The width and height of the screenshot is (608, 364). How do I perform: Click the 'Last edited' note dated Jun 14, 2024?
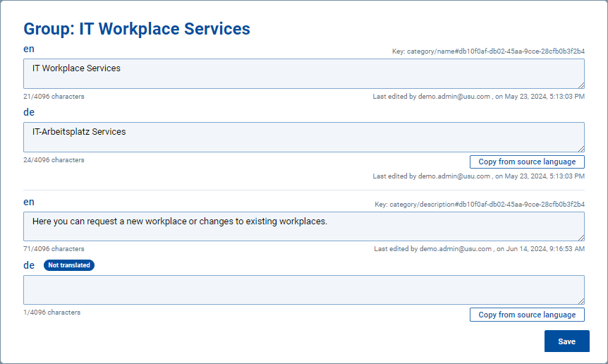point(479,249)
